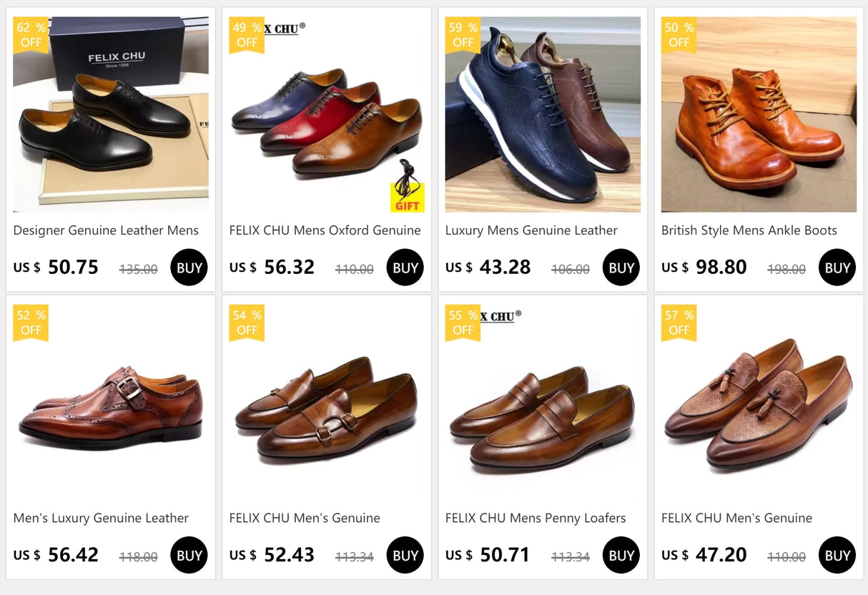Click BUY on the Luxury Mens Genuine Leather sneakers
Screen dimensions: 868x595
pos(621,267)
